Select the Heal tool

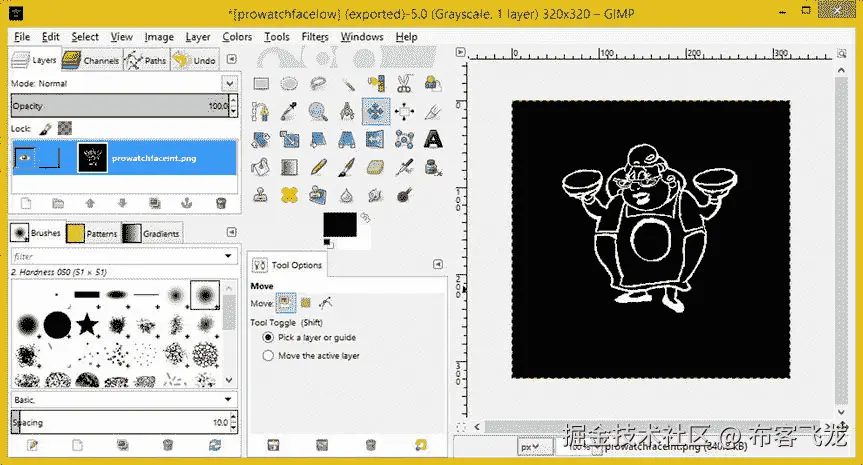289,195
